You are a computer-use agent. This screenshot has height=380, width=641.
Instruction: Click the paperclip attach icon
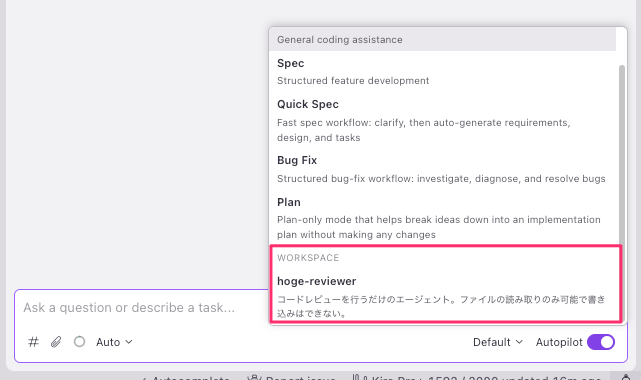point(56,342)
